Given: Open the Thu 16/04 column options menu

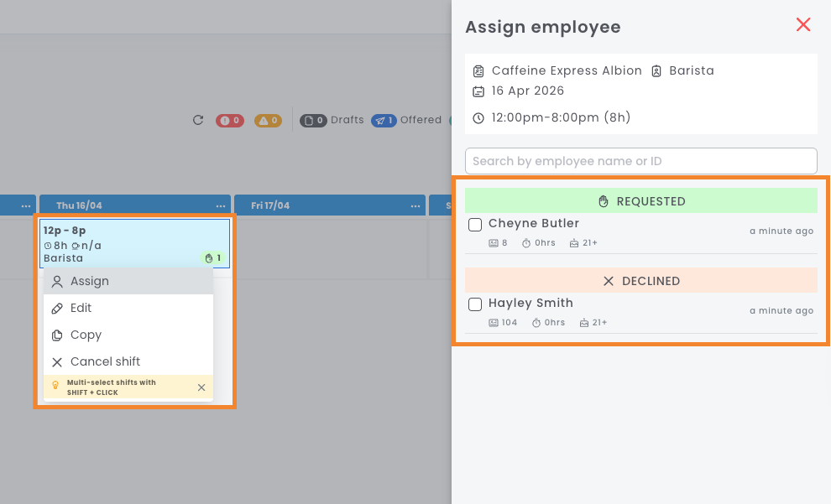Looking at the screenshot, I should click(x=221, y=205).
